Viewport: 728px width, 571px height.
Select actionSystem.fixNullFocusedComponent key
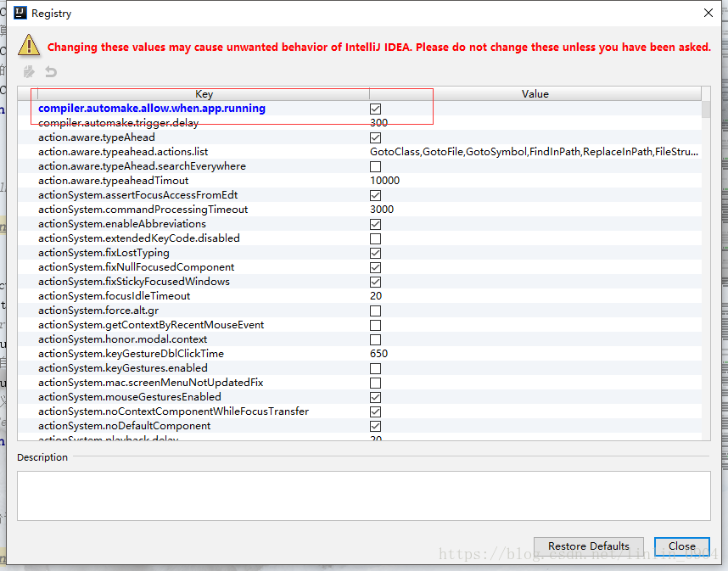pyautogui.click(x=136, y=267)
